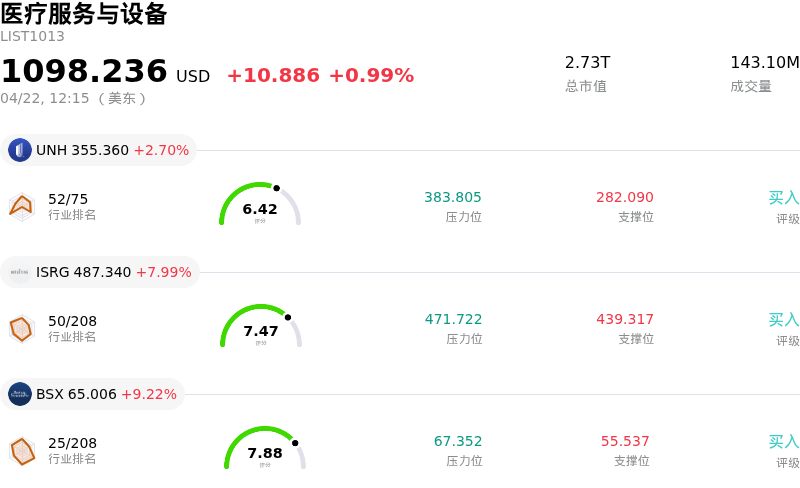Click the radar chart icon beside 50/208

click(x=21, y=328)
